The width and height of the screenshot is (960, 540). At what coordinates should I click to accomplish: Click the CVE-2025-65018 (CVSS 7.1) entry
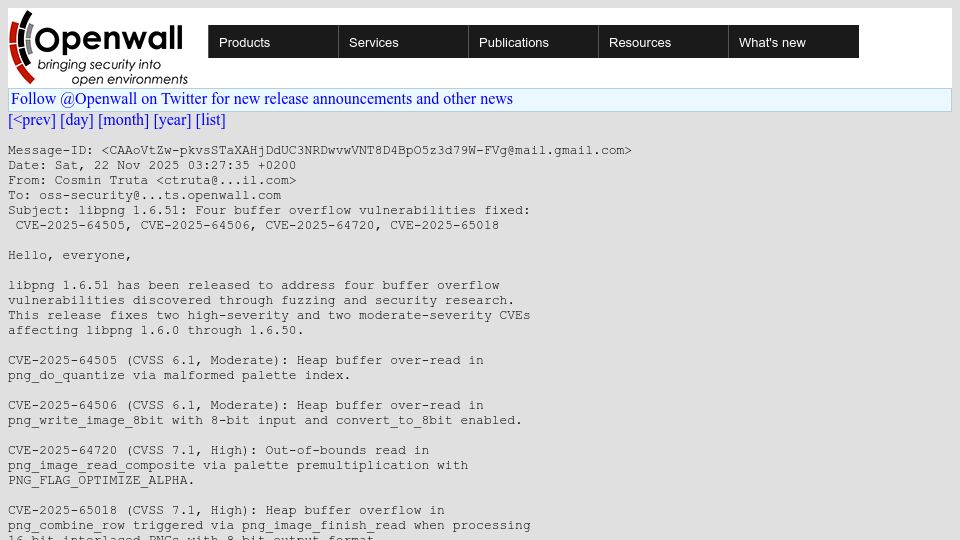(x=226, y=511)
